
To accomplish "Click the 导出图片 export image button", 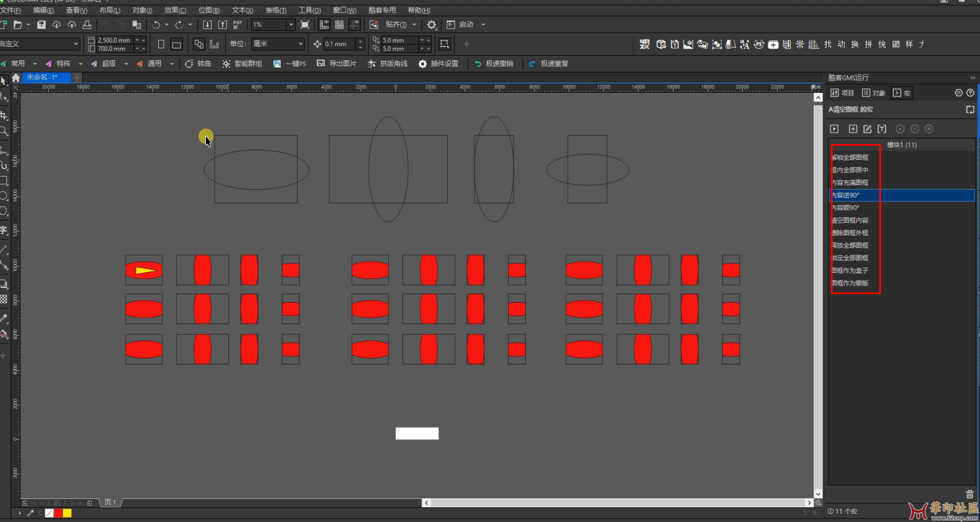I will (x=336, y=64).
